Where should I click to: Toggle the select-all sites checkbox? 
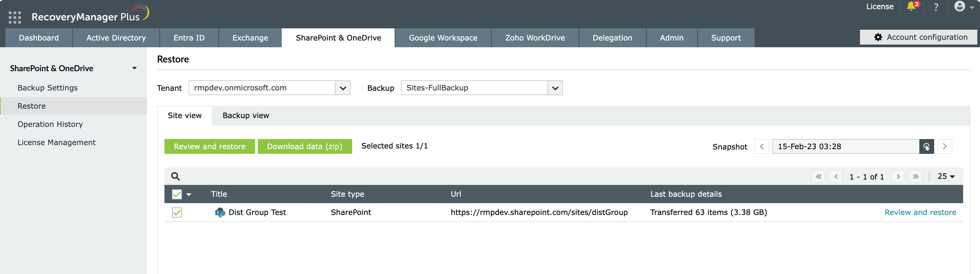177,194
